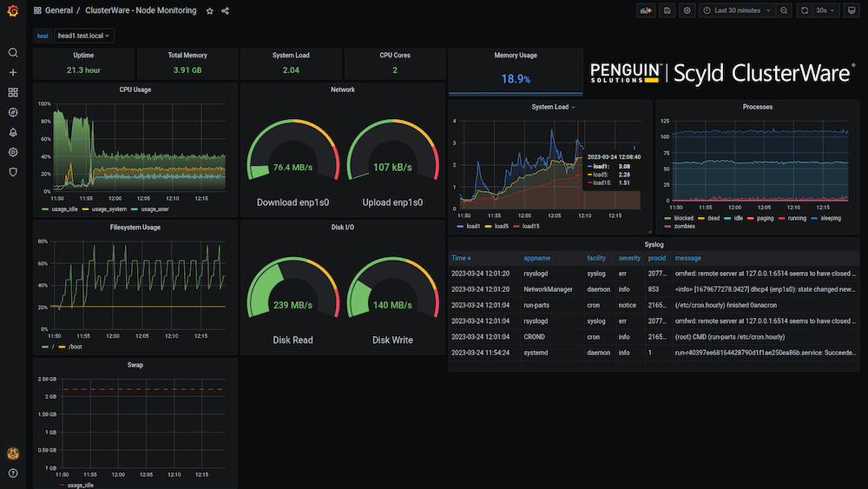Click the Memory Usage 18.9% stat
This screenshot has height=489, width=868.
516,79
